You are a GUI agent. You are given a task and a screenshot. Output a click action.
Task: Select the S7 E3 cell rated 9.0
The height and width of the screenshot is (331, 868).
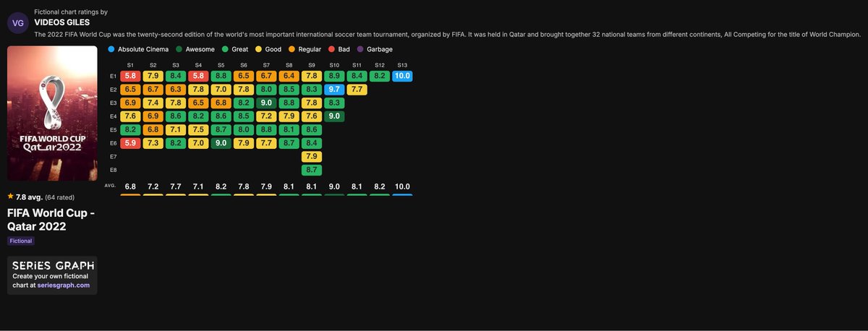[x=266, y=103]
